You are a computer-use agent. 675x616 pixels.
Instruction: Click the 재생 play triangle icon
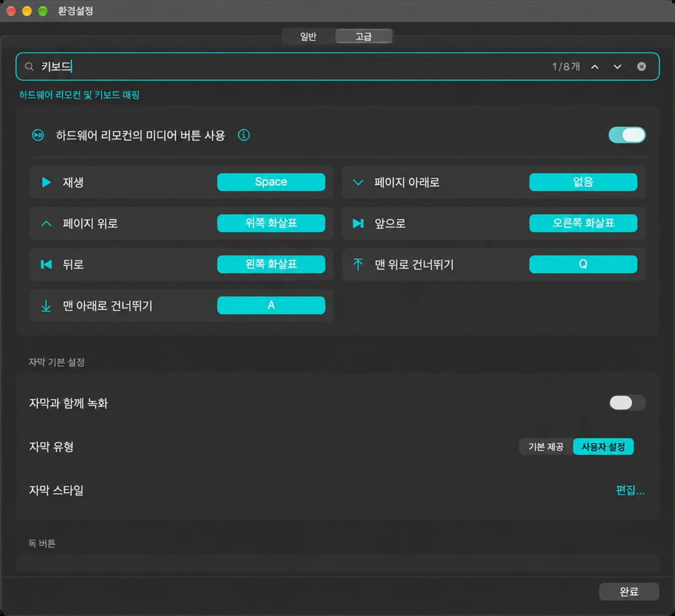click(x=46, y=182)
